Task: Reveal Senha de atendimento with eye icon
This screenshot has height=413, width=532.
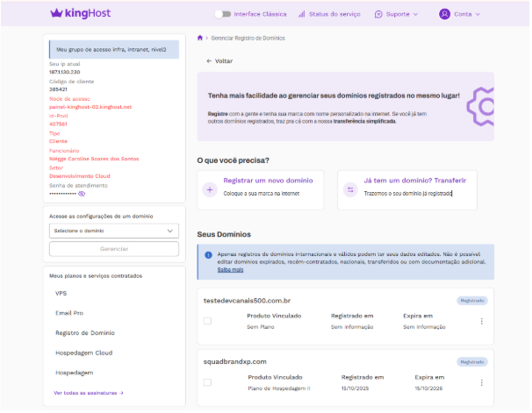Action: (82, 194)
